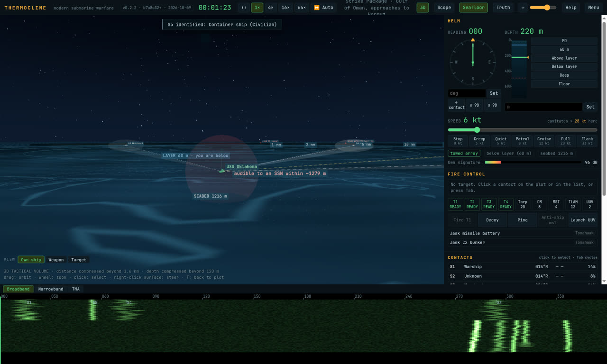The image size is (607, 364).
Task: Switch camera view to Target
Action: pyautogui.click(x=79, y=260)
